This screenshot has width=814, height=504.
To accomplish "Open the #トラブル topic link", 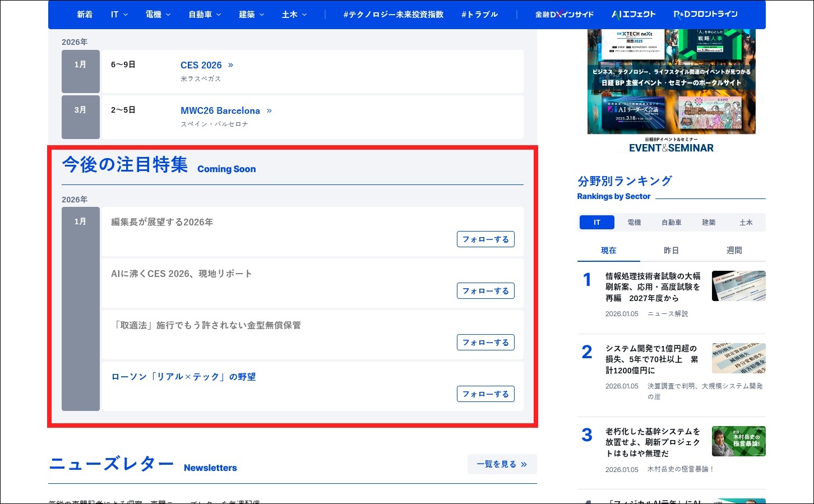I will 479,15.
